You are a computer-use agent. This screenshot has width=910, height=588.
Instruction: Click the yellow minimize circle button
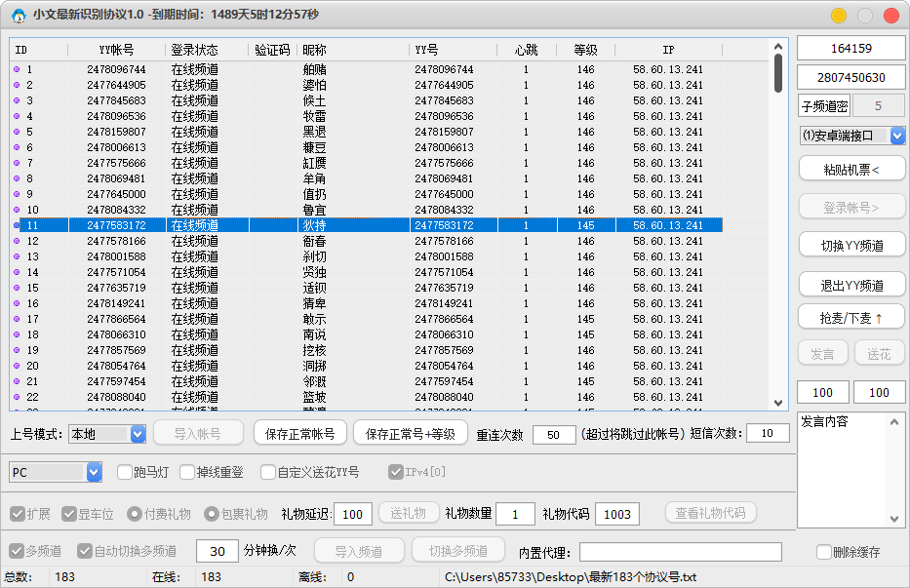838,15
